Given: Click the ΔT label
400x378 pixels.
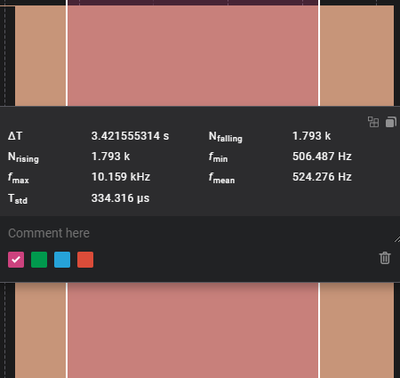Looking at the screenshot, I should coord(15,136).
